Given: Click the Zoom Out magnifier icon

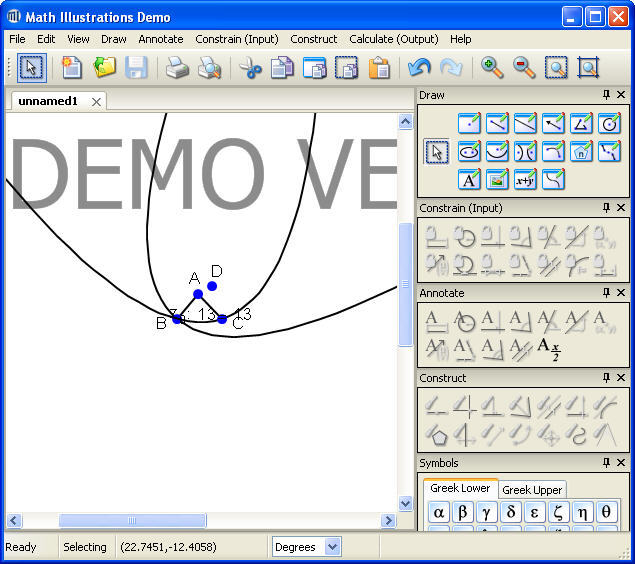Looking at the screenshot, I should click(524, 68).
